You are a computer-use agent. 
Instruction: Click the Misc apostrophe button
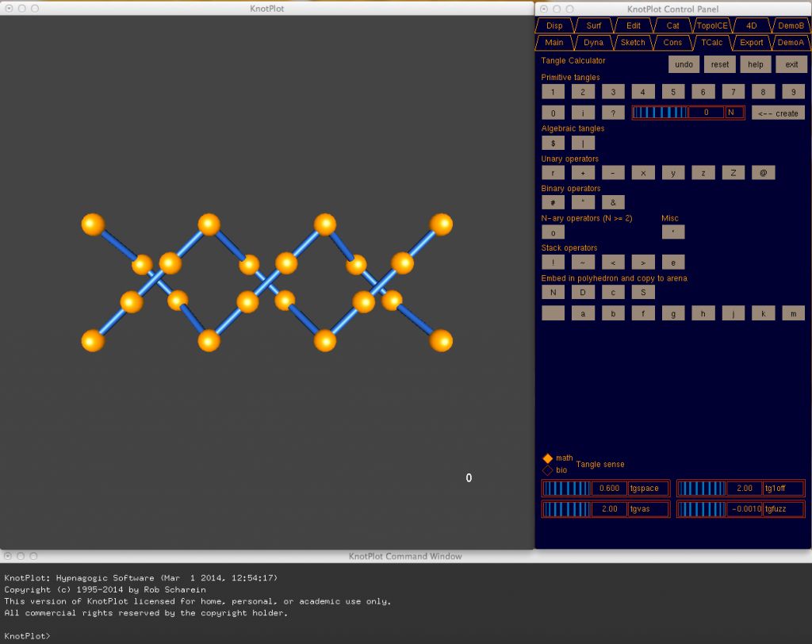673,232
